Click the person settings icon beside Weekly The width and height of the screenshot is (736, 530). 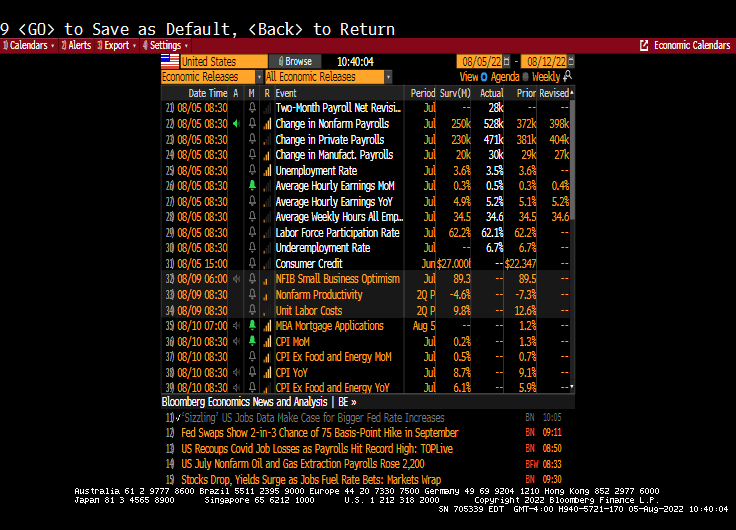coord(568,77)
